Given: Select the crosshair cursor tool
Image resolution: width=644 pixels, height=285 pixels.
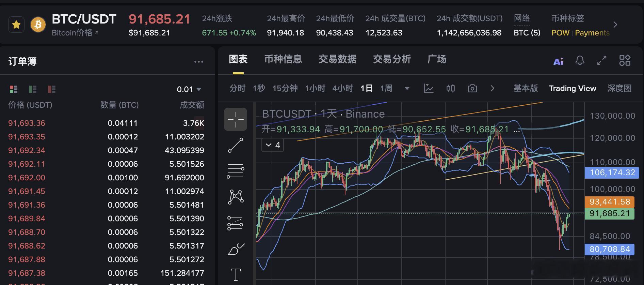Looking at the screenshot, I should [236, 119].
